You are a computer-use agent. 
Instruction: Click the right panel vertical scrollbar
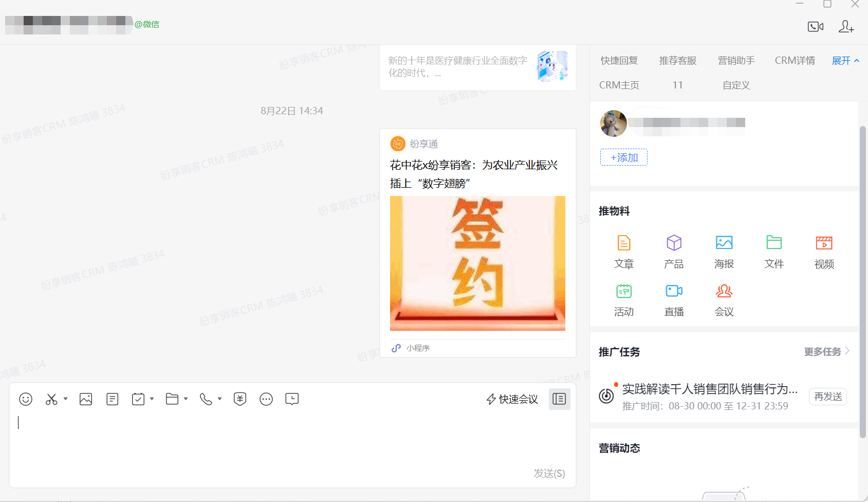click(863, 282)
